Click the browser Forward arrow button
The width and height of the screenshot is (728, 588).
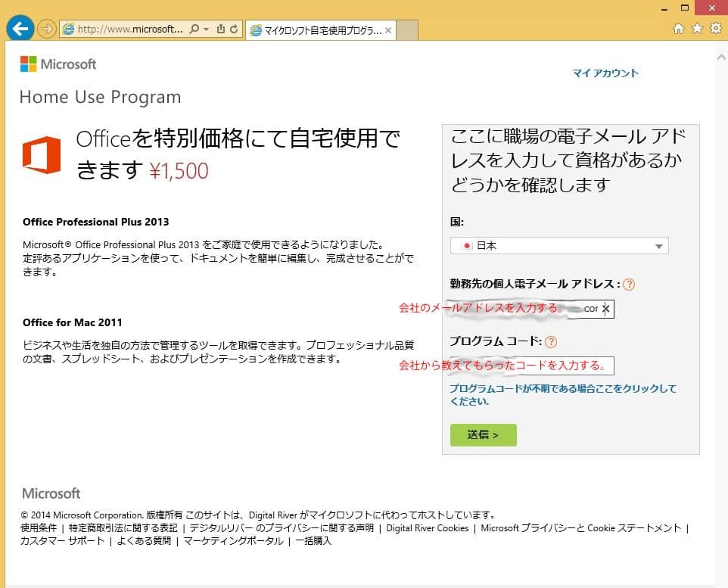coord(47,30)
